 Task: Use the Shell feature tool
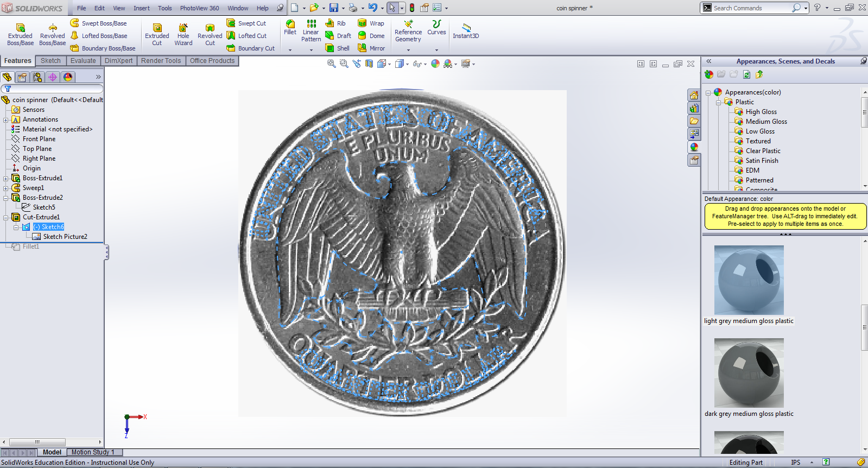coord(337,48)
